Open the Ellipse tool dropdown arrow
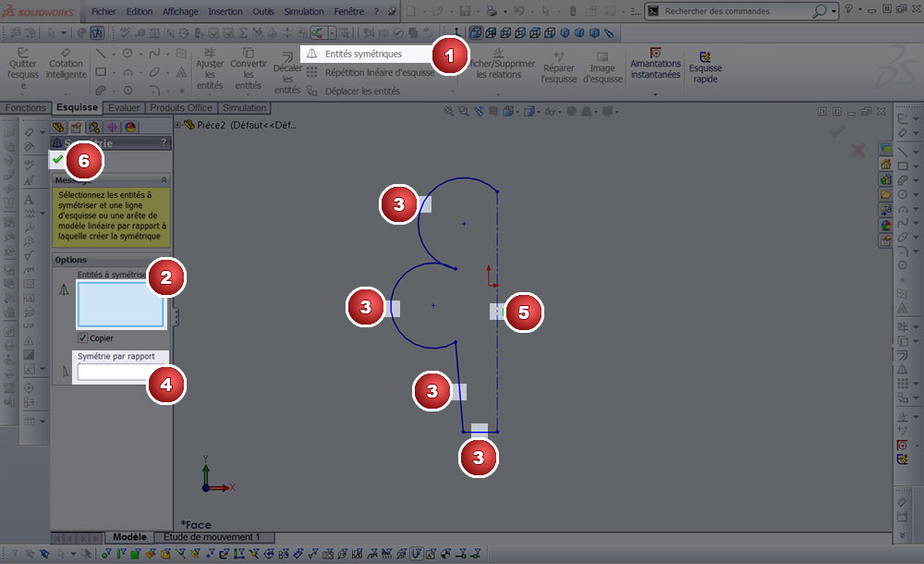 (x=167, y=72)
